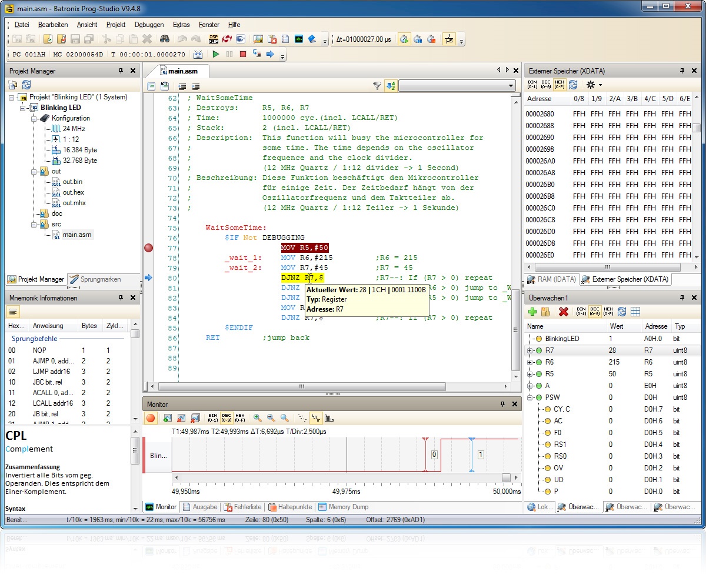The height and width of the screenshot is (588, 706).
Task: Switch to the Haltepunkte tab
Action: (290, 507)
